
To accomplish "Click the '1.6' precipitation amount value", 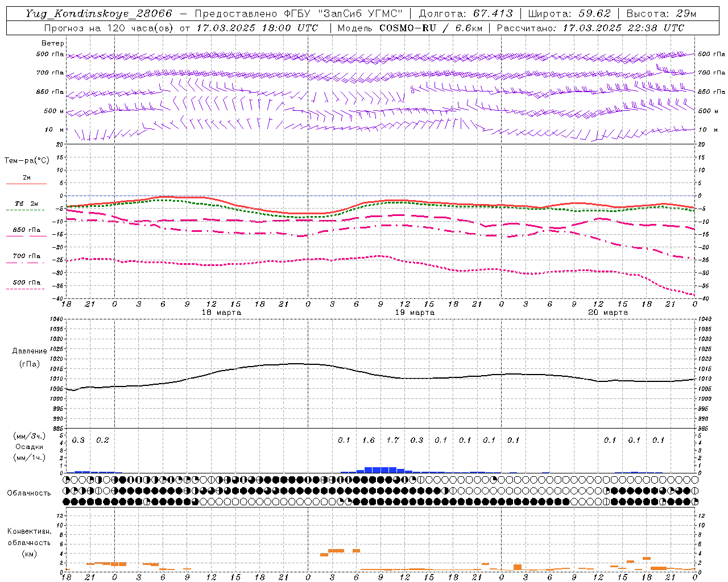I will (x=369, y=440).
